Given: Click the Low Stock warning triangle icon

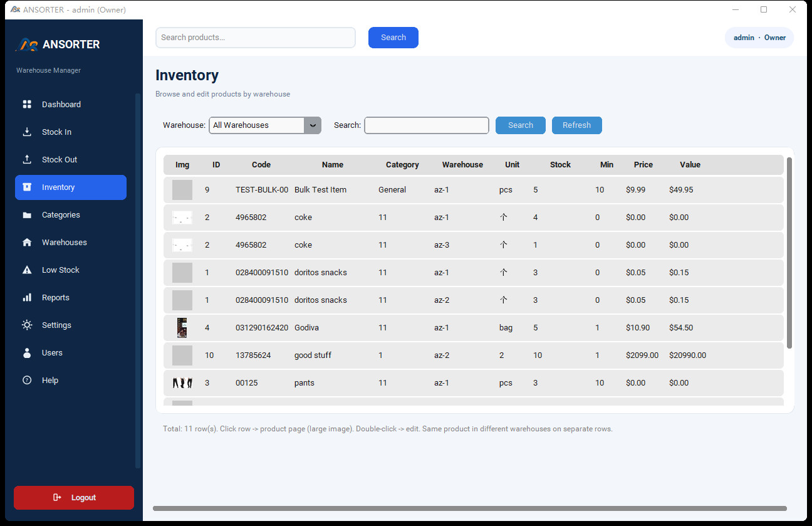Looking at the screenshot, I should pyautogui.click(x=27, y=270).
